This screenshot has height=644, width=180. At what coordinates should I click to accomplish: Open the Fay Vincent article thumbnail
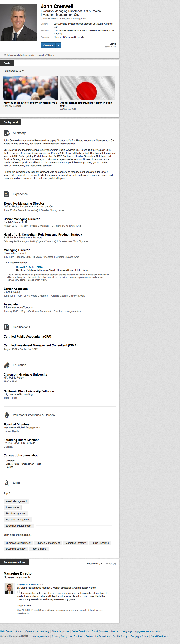(x=31, y=88)
